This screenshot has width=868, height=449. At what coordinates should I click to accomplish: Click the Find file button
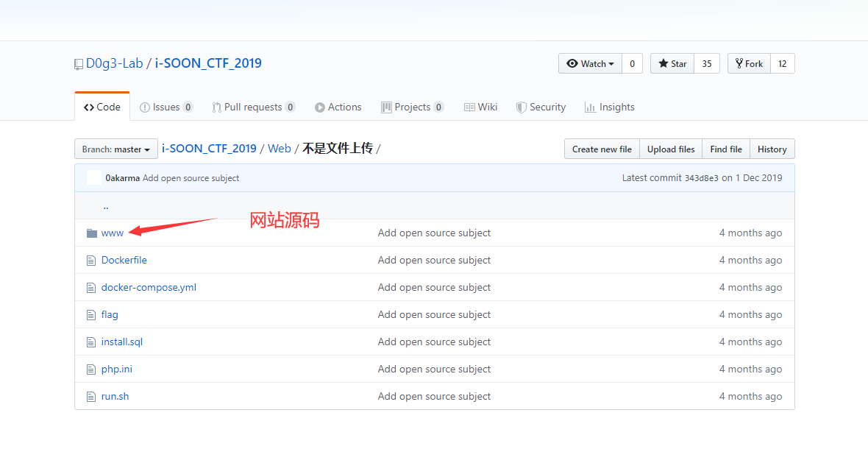(x=726, y=149)
